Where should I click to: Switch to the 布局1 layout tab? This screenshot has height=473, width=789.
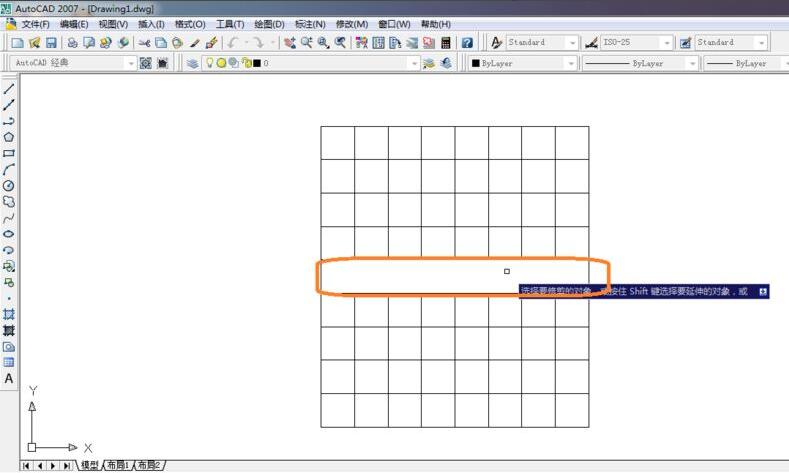tap(118, 465)
